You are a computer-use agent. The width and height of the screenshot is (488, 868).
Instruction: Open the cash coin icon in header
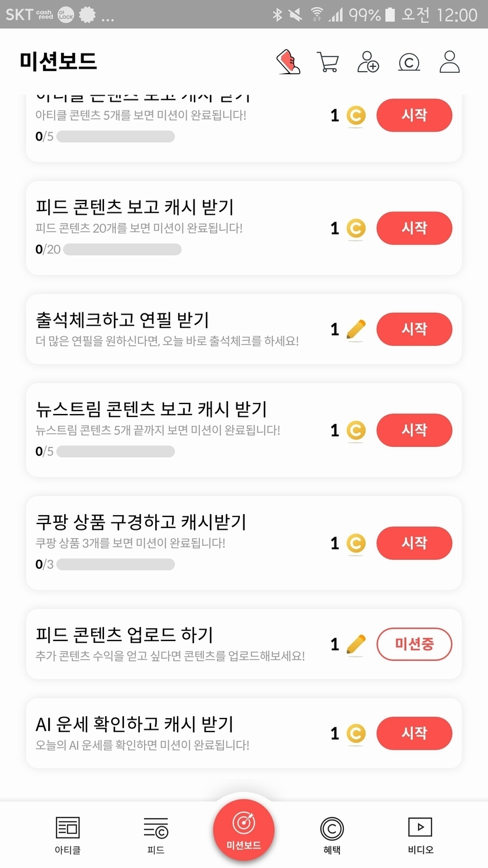click(409, 62)
